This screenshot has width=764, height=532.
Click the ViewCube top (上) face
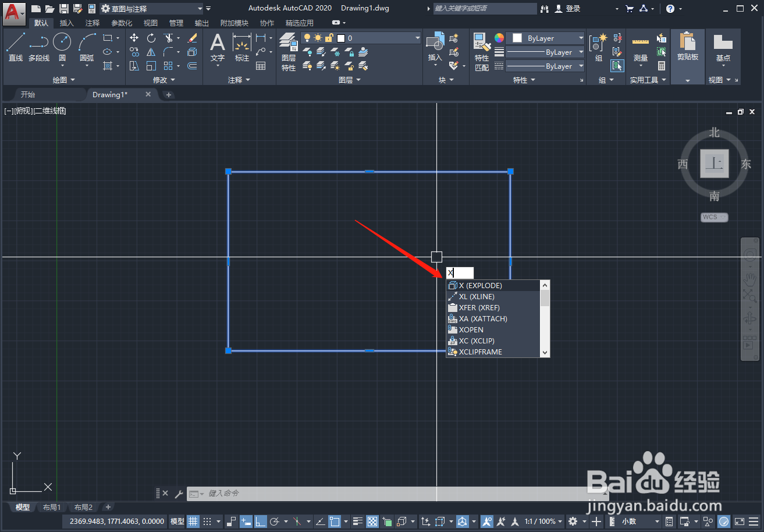(715, 164)
